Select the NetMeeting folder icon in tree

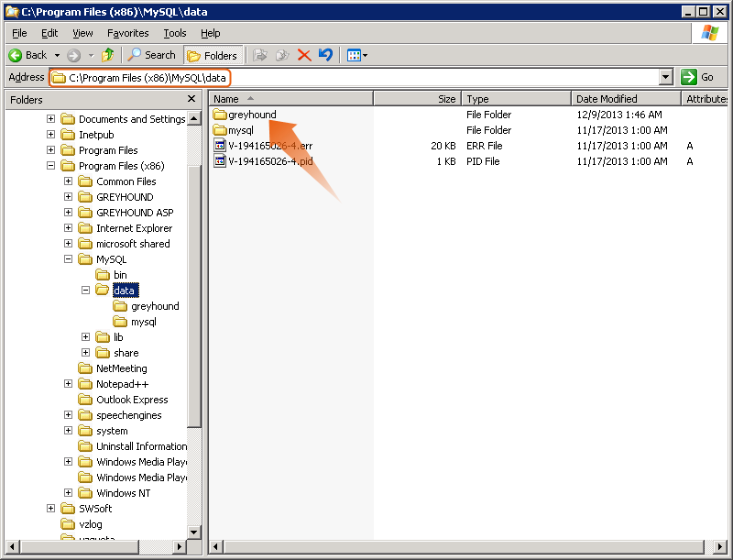click(85, 368)
